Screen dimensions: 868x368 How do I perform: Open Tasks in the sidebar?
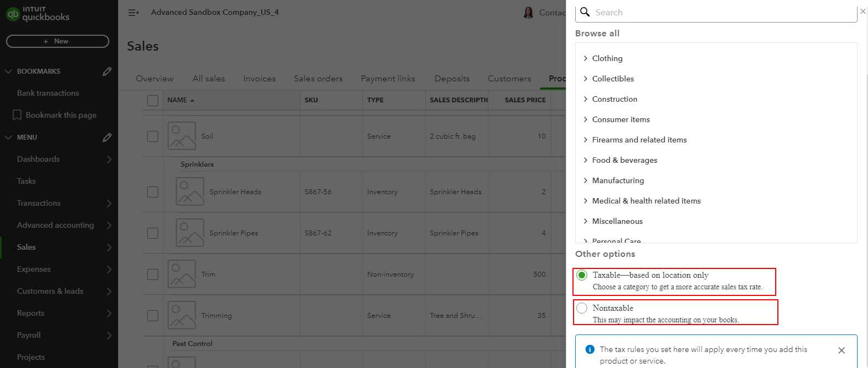point(26,181)
